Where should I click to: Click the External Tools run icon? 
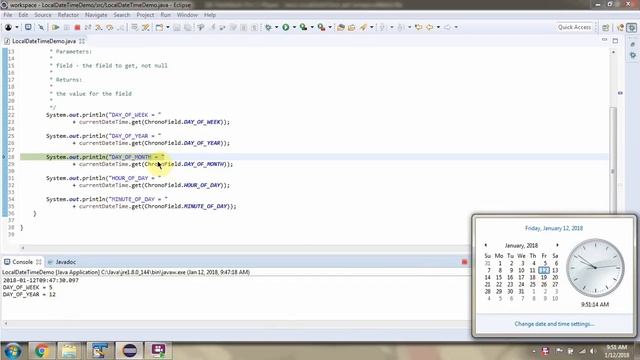pyautogui.click(x=321, y=27)
